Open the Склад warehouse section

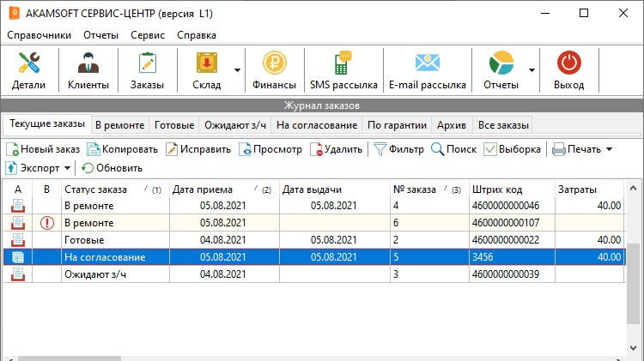[x=207, y=70]
